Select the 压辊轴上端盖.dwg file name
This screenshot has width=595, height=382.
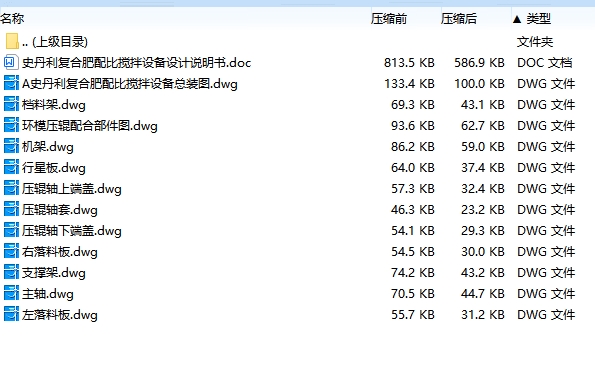[72, 189]
